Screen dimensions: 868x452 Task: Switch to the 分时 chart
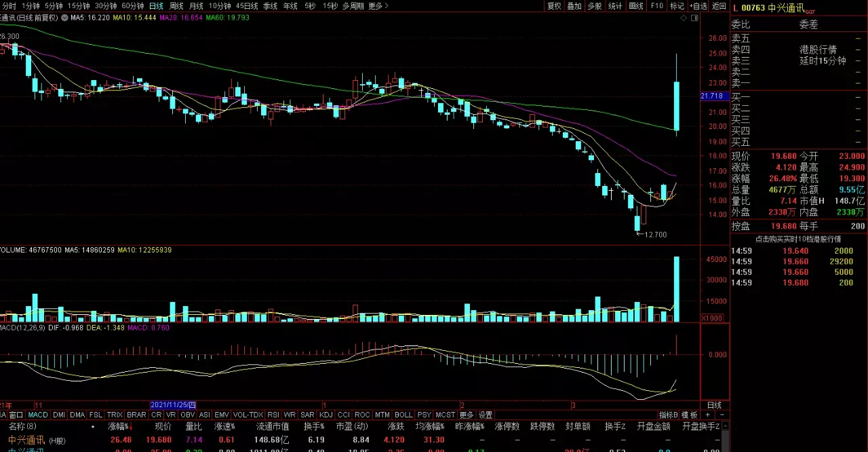click(x=9, y=6)
